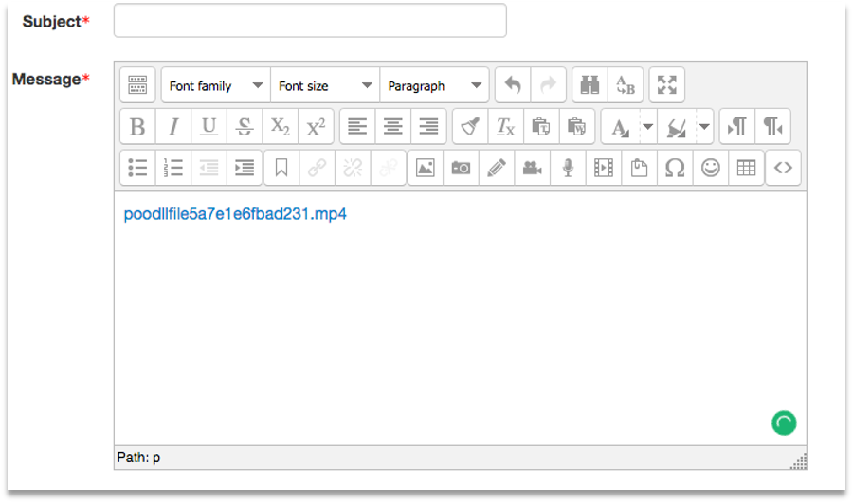Open the poodllfile5a7e1e6fbad231.mp4 link

(235, 214)
